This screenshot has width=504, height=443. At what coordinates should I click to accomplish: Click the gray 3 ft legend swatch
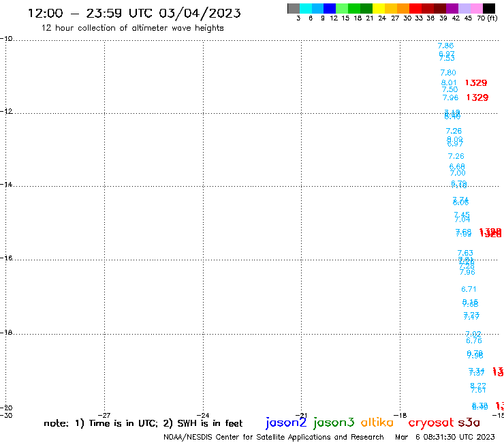(294, 8)
